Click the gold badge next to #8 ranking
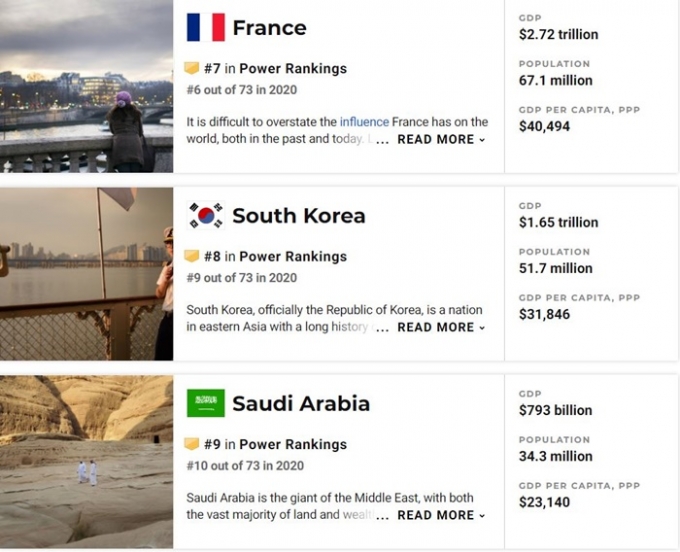The height and width of the screenshot is (552, 680). point(192,256)
